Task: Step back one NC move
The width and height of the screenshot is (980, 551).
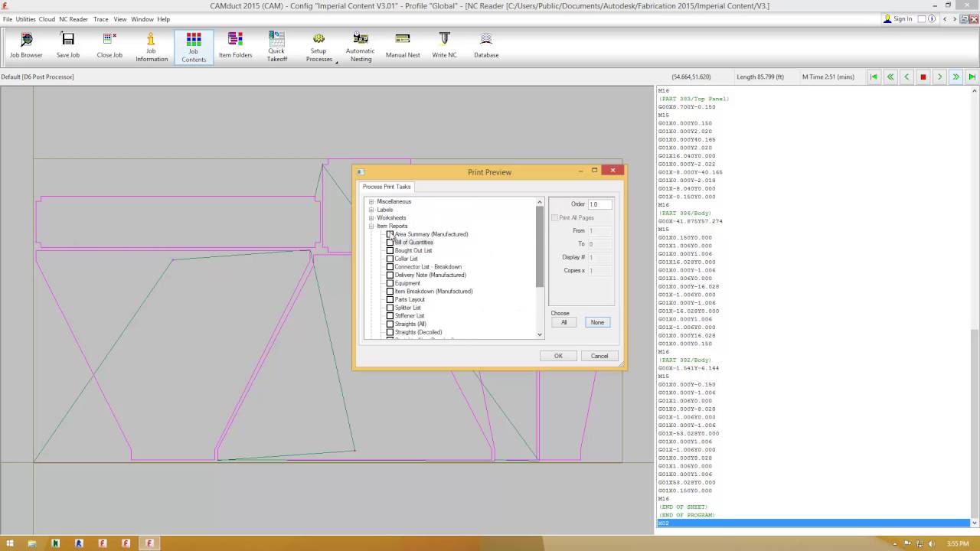Action: click(x=906, y=77)
